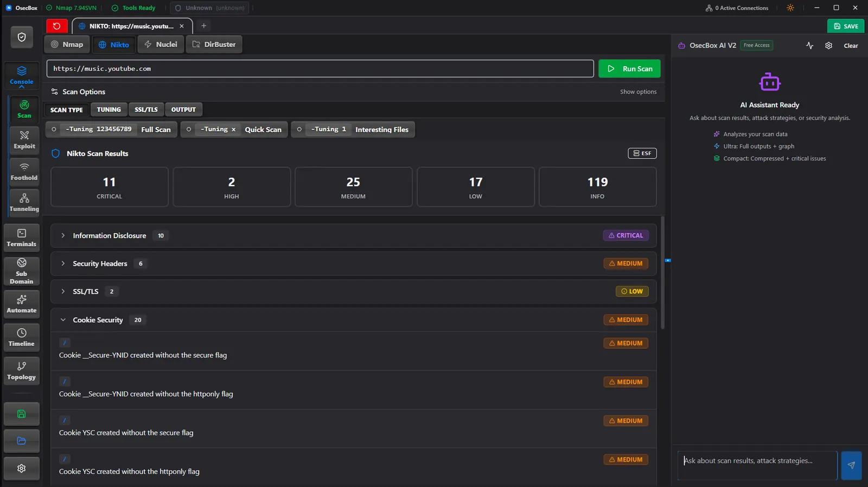Image resolution: width=868 pixels, height=487 pixels.
Task: Click the Free Access badge
Action: click(757, 46)
